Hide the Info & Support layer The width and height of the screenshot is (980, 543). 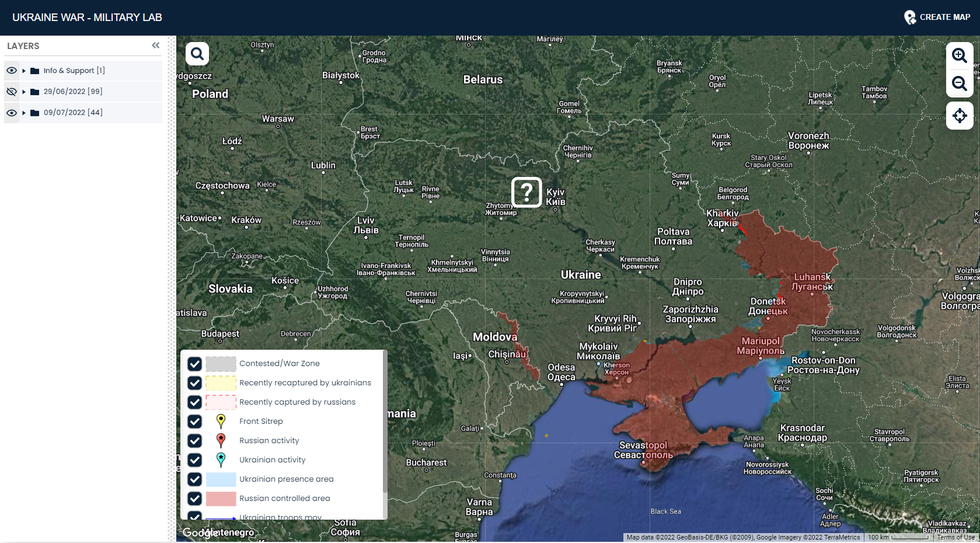click(12, 71)
